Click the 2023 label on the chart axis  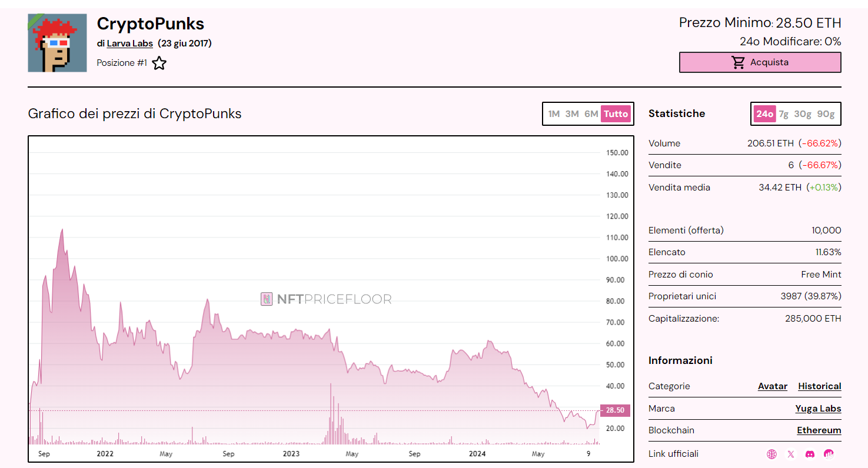coord(291,454)
